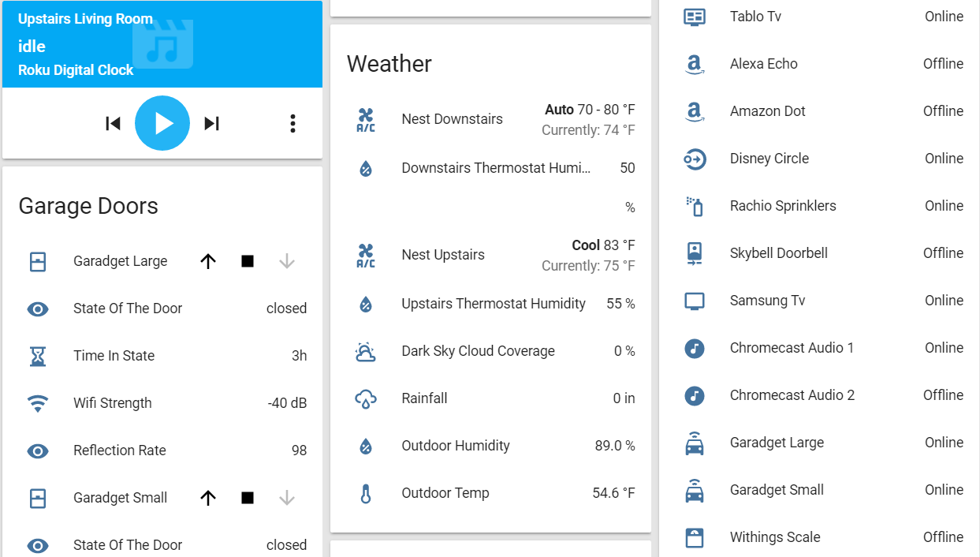
Task: Click the Chromecast Audio 1 music icon
Action: pyautogui.click(x=695, y=348)
